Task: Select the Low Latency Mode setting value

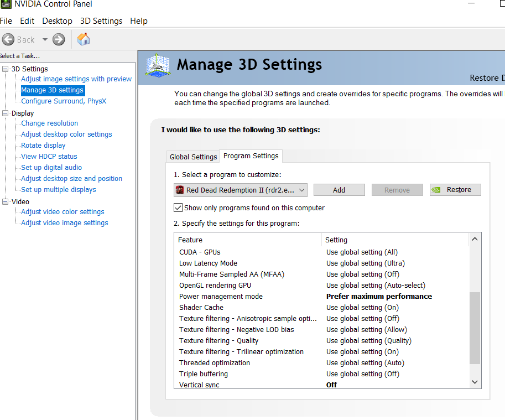Action: pos(365,263)
